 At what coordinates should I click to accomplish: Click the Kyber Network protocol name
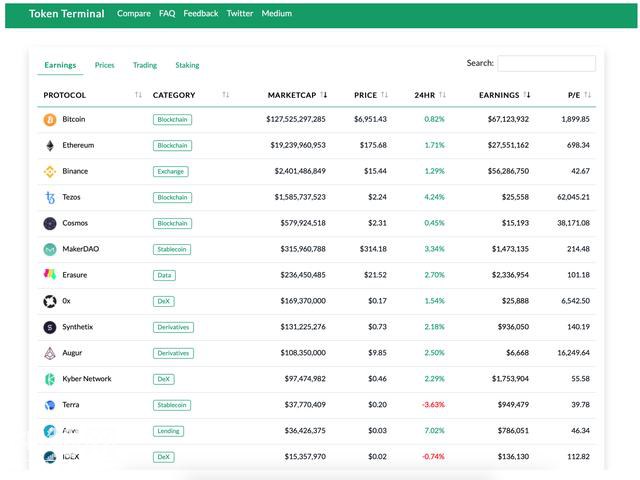pyautogui.click(x=87, y=379)
